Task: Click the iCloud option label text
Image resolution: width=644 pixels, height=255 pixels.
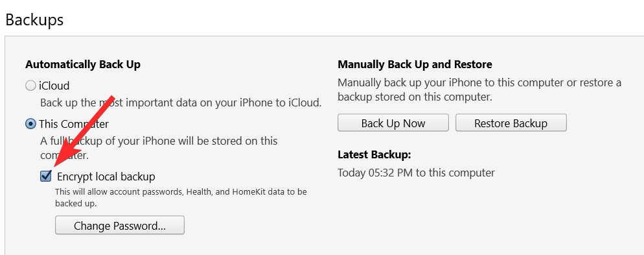Action: click(54, 86)
